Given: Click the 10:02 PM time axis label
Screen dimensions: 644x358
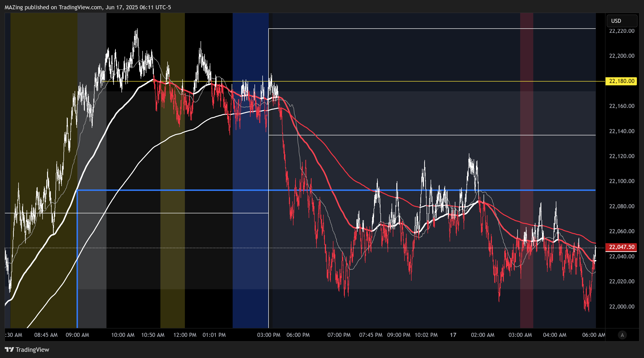Looking at the screenshot, I should coord(426,335).
